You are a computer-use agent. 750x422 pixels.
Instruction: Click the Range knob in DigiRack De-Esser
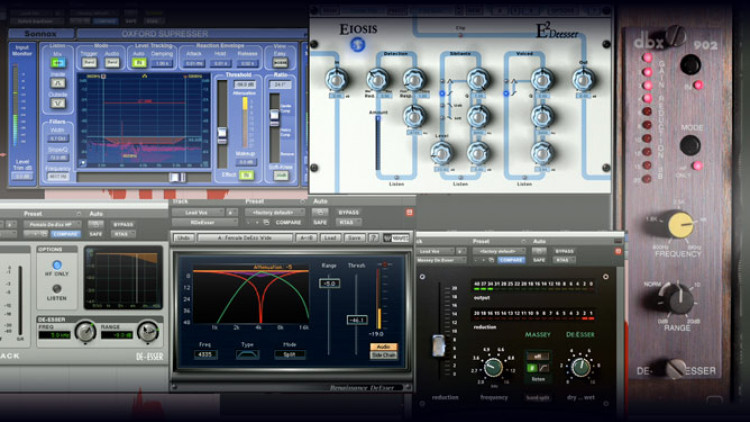148,331
